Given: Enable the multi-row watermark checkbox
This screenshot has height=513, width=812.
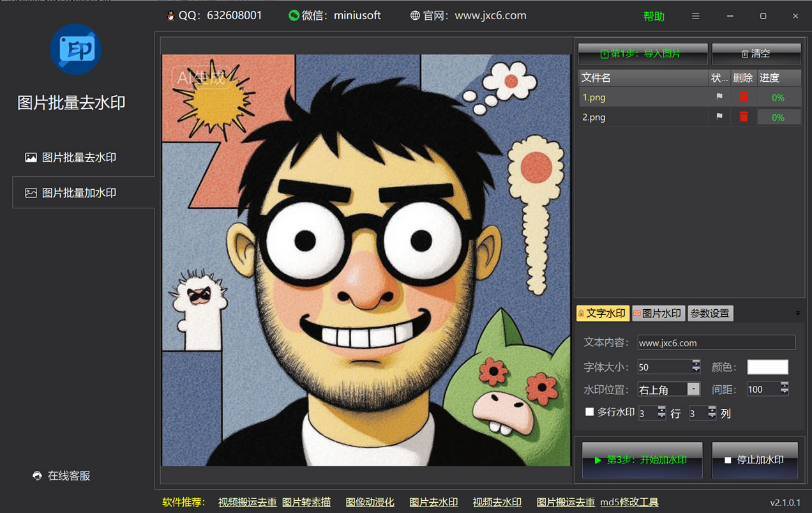Looking at the screenshot, I should click(589, 412).
